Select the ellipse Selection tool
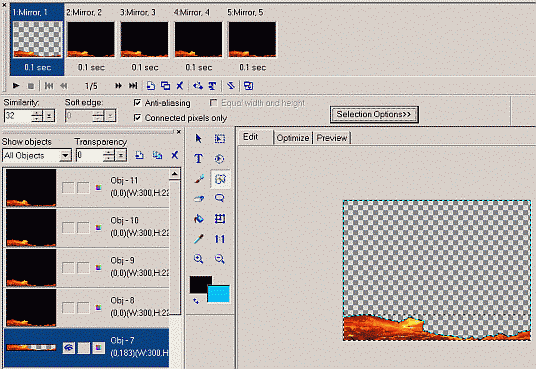The height and width of the screenshot is (369, 536). 219,159
